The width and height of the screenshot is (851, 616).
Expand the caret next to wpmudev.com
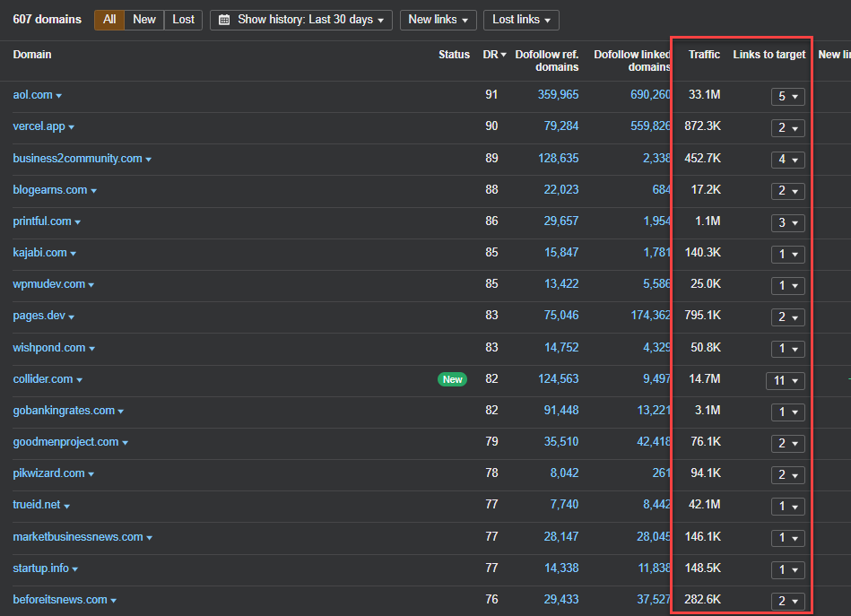(91, 285)
